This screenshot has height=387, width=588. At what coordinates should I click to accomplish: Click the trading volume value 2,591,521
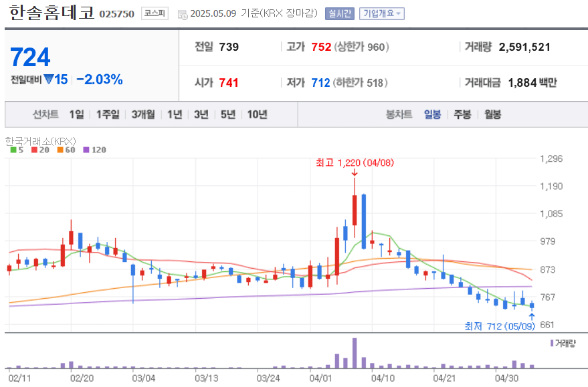[x=524, y=47]
